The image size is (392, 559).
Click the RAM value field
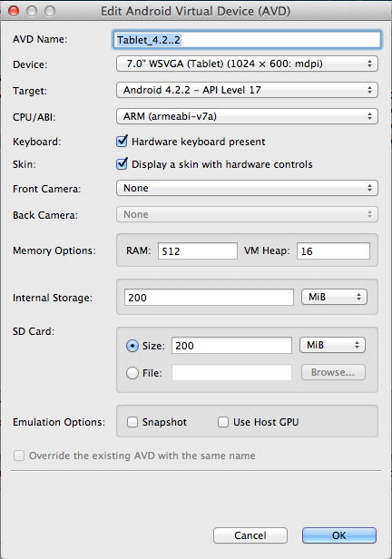pyautogui.click(x=198, y=251)
